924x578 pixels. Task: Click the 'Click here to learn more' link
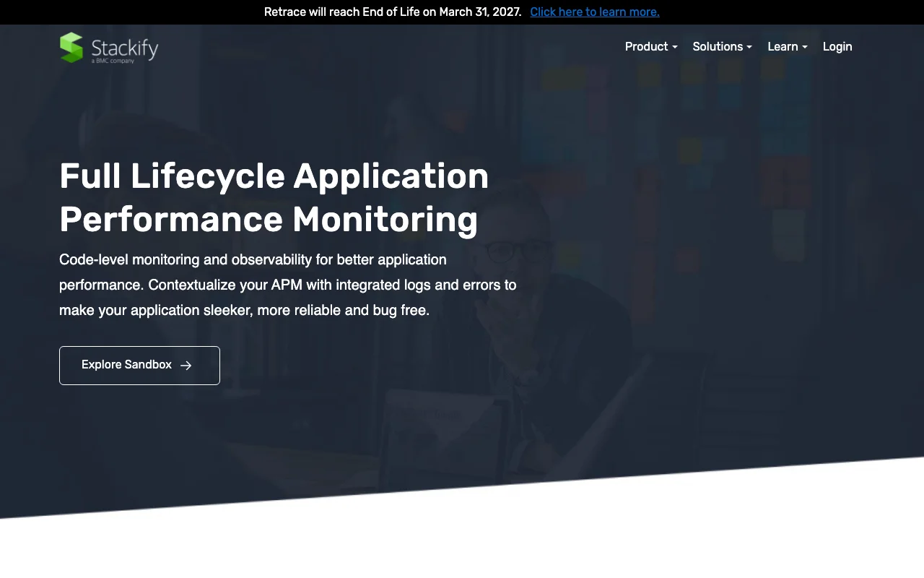(595, 12)
